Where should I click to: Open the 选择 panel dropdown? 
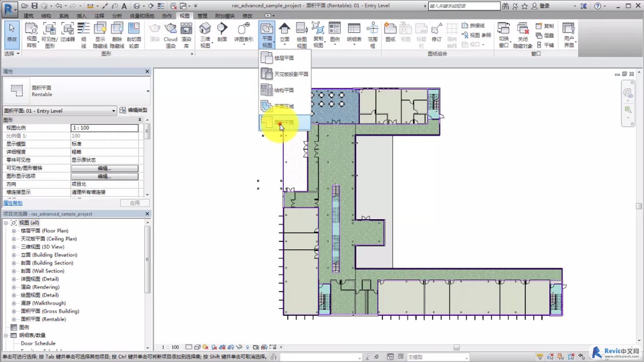pos(12,54)
